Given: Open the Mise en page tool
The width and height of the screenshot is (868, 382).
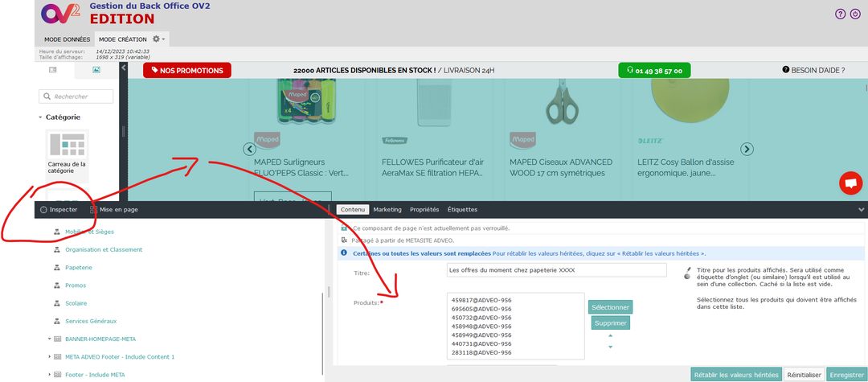Looking at the screenshot, I should click(114, 210).
